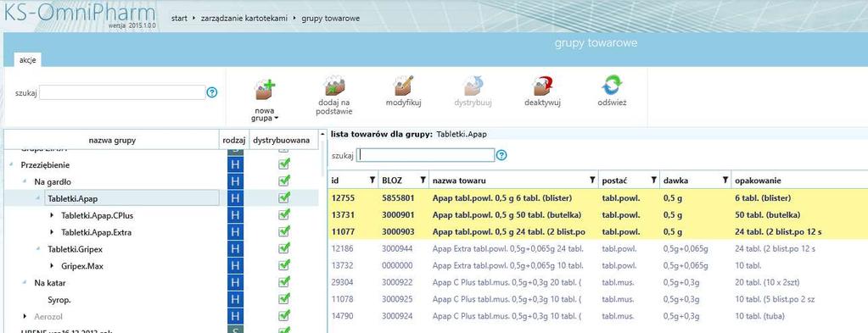Expand the Aerozol tree node
The width and height of the screenshot is (868, 333).
[x=25, y=316]
